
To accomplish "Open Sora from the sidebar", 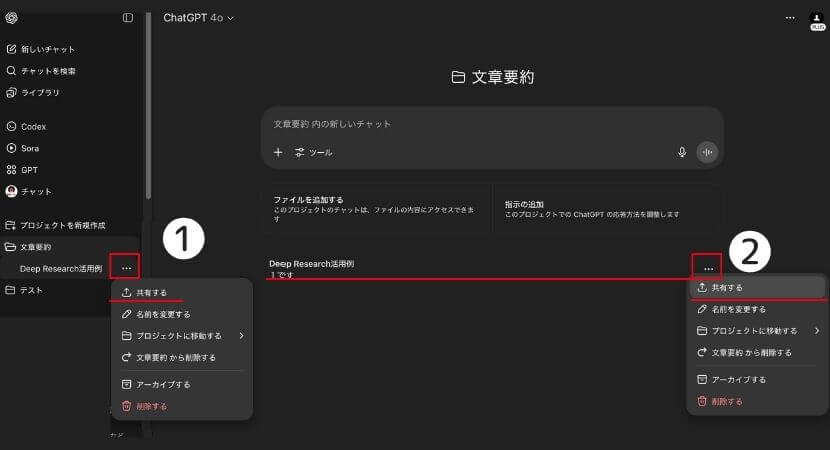I will pos(23,148).
